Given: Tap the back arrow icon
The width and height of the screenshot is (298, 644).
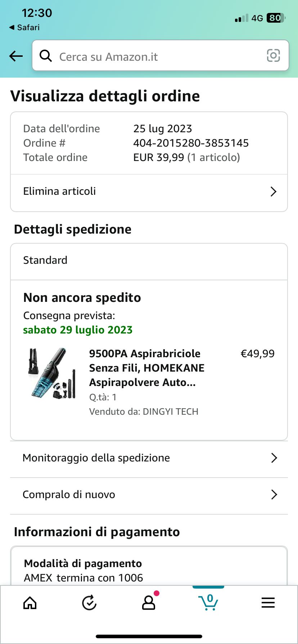Looking at the screenshot, I should click(x=16, y=56).
